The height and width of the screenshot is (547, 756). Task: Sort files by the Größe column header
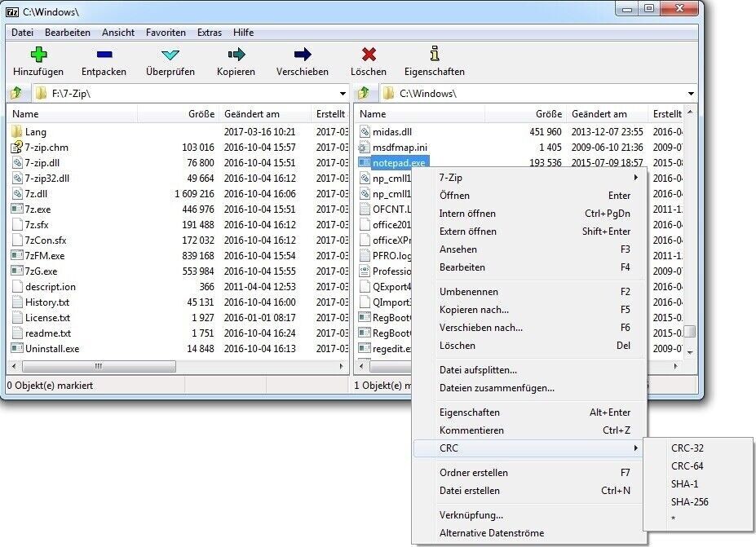point(198,114)
